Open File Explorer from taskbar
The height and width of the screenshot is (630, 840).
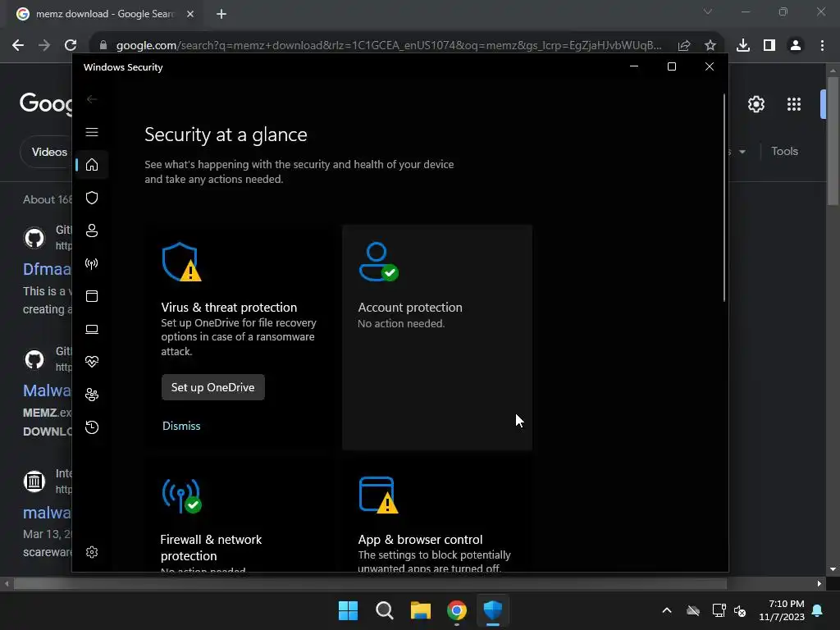tap(421, 610)
